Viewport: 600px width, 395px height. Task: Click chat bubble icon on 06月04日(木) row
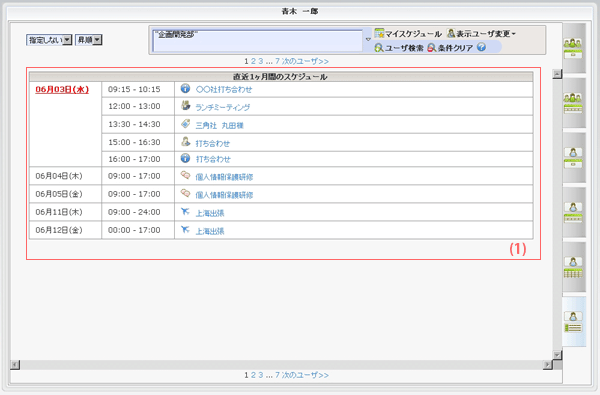tap(186, 175)
